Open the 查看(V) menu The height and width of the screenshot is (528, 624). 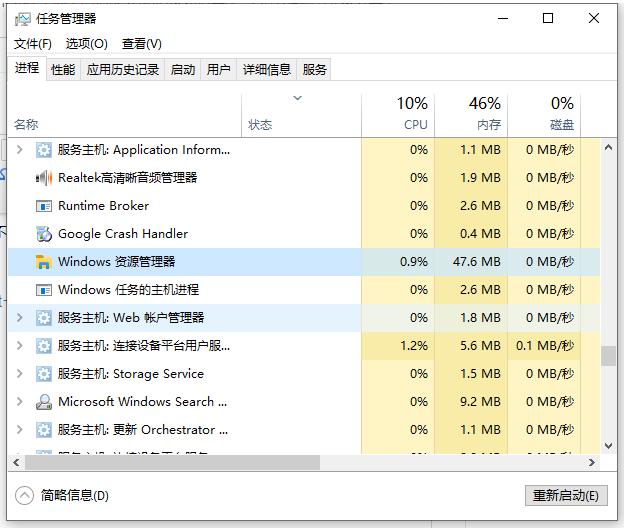point(141,44)
